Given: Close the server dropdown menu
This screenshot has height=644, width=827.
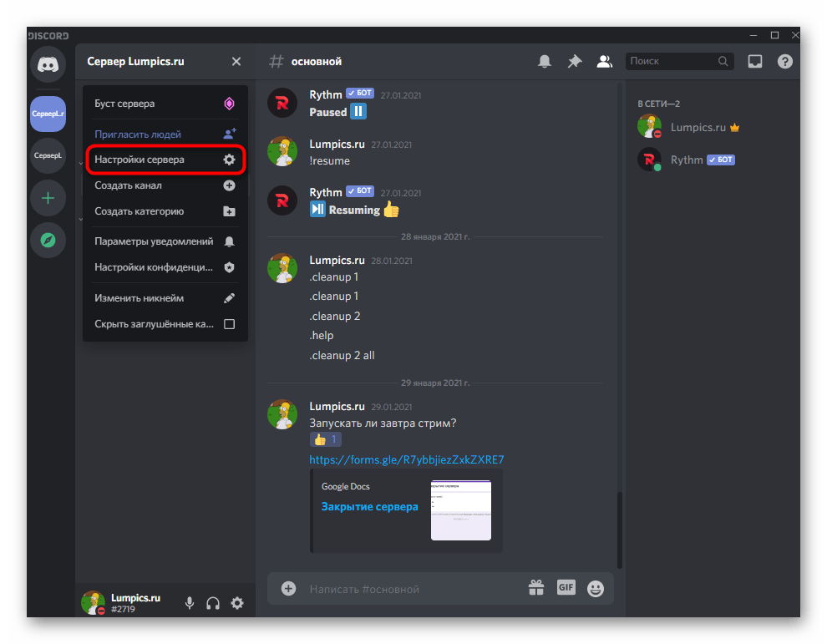Looking at the screenshot, I should 236,61.
